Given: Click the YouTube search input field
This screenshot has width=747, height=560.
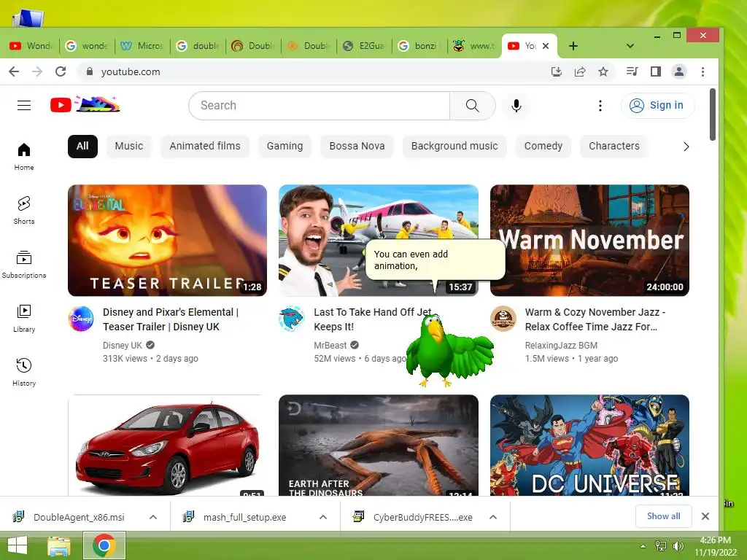Looking at the screenshot, I should tap(320, 105).
